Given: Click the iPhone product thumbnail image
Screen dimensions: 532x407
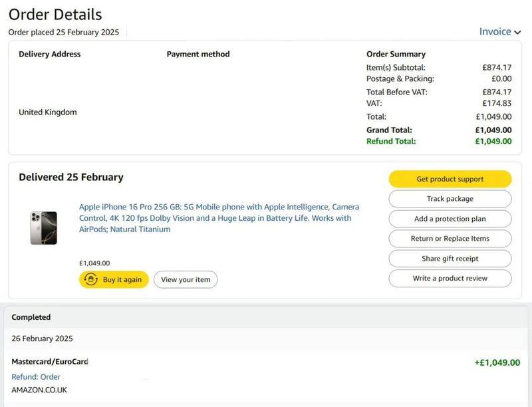Looking at the screenshot, I should 43,228.
